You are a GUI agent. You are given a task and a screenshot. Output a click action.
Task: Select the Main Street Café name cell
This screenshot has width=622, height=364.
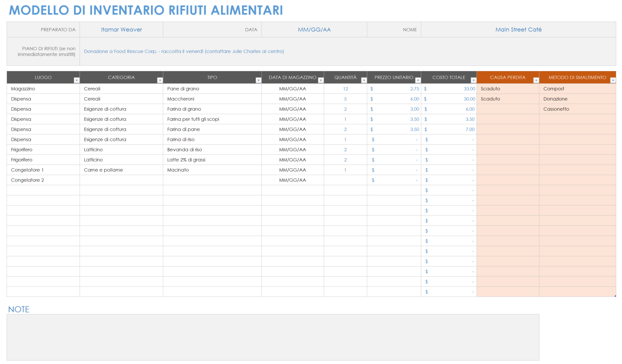click(x=519, y=30)
